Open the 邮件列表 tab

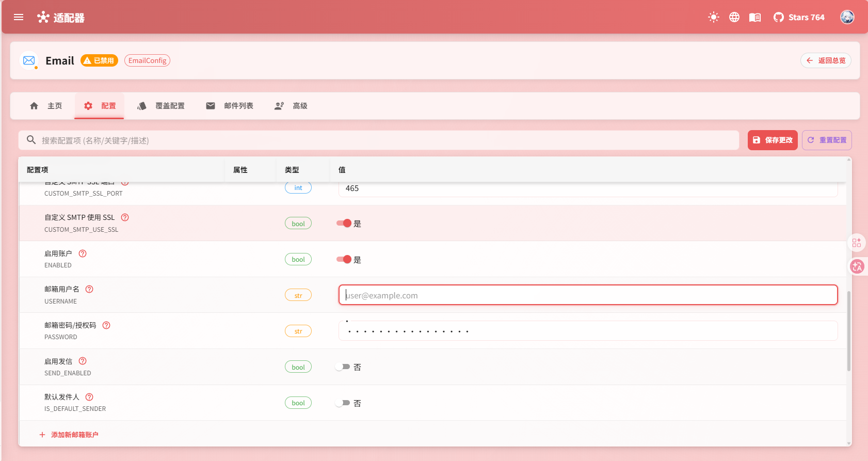click(230, 106)
